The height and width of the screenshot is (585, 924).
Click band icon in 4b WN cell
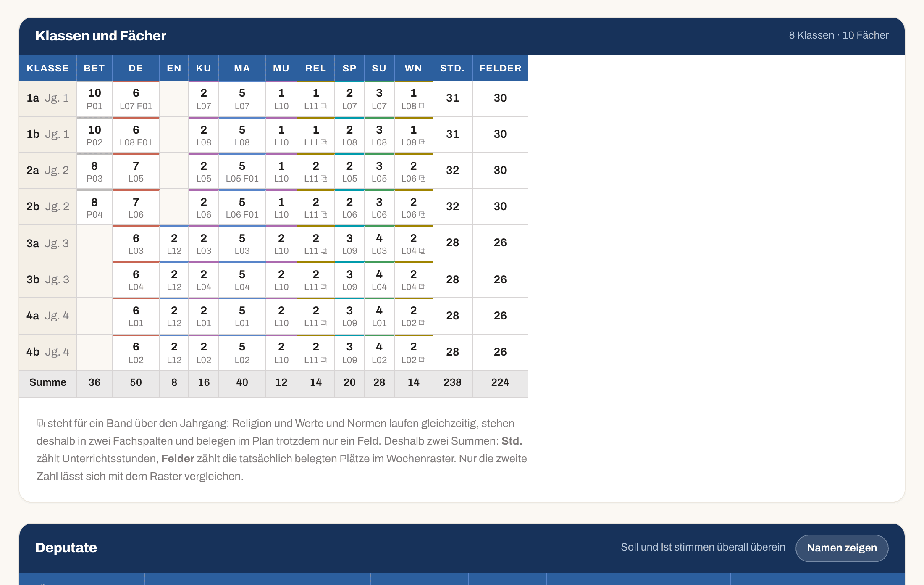click(x=422, y=360)
